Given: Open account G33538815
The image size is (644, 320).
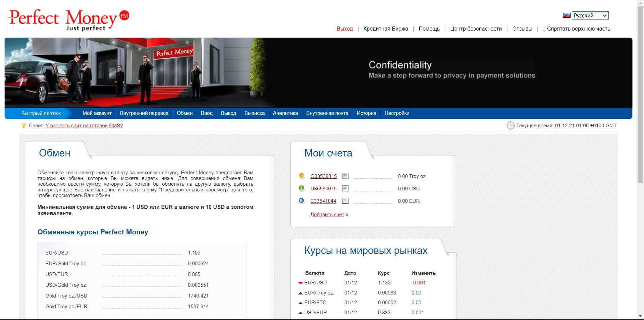Looking at the screenshot, I should [x=323, y=176].
